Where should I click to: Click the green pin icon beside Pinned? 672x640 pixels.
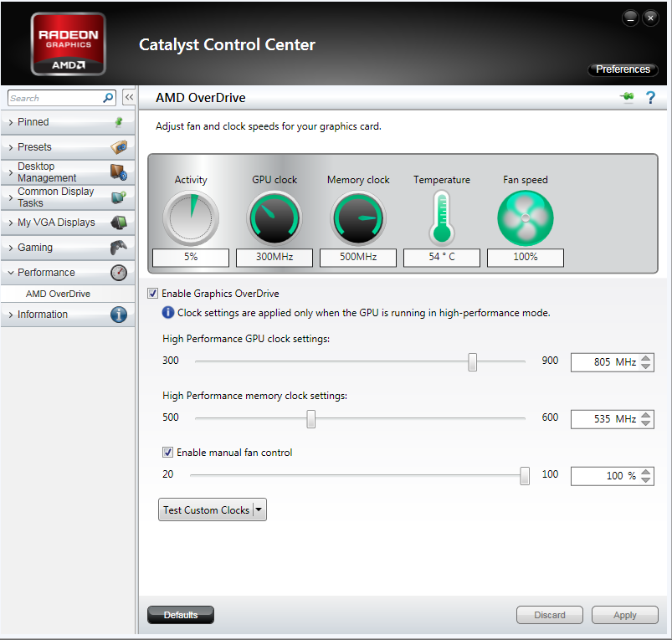pos(119,122)
